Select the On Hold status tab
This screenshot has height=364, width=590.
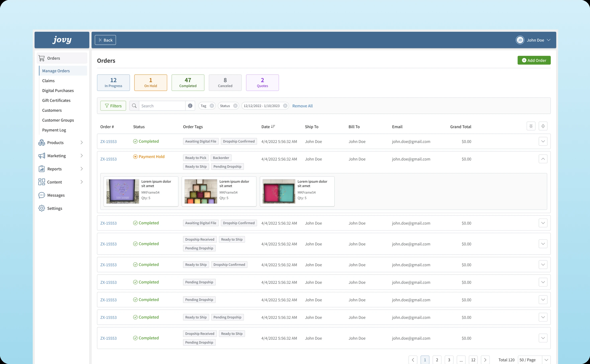point(150,83)
